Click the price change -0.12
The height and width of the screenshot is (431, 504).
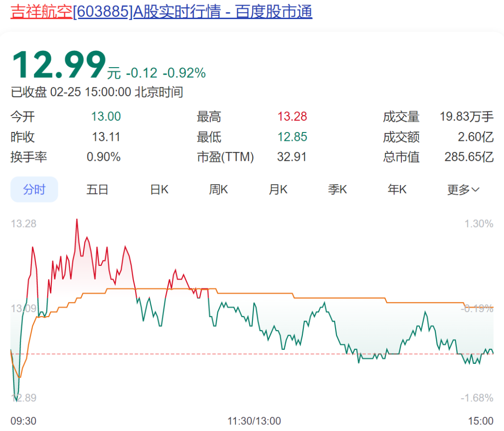141,73
